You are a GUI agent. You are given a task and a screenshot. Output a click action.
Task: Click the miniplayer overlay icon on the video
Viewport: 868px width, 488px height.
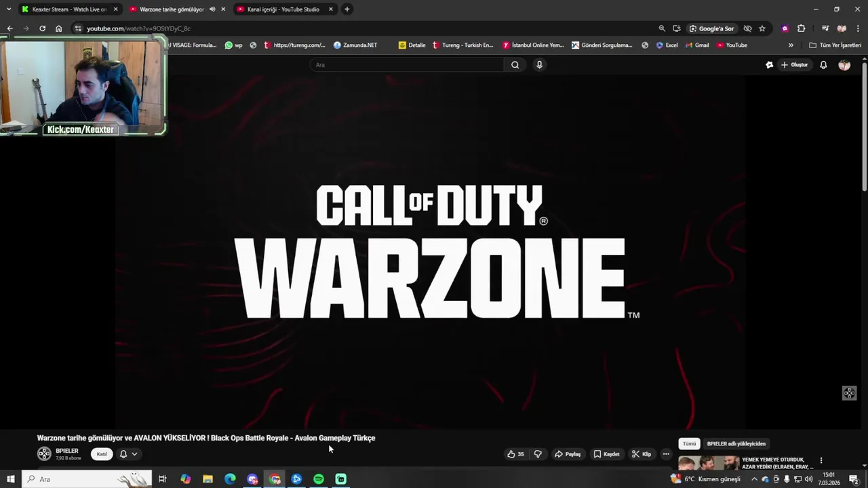[x=849, y=393]
